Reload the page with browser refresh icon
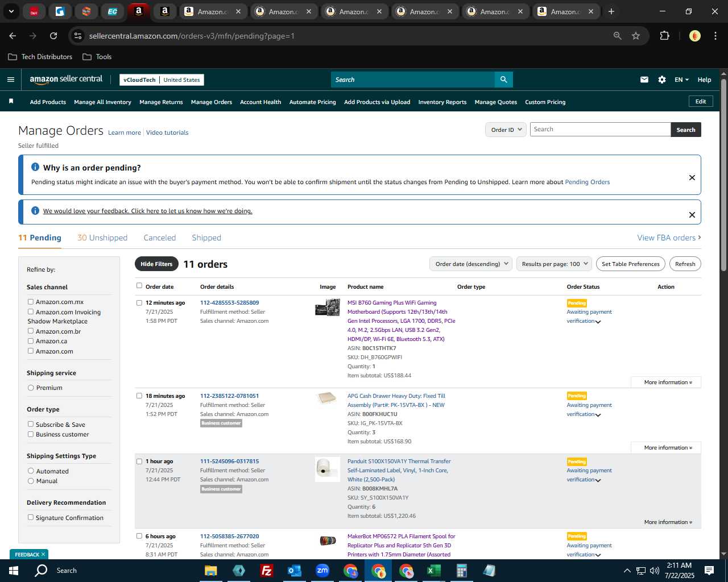The width and height of the screenshot is (728, 582). click(x=53, y=36)
